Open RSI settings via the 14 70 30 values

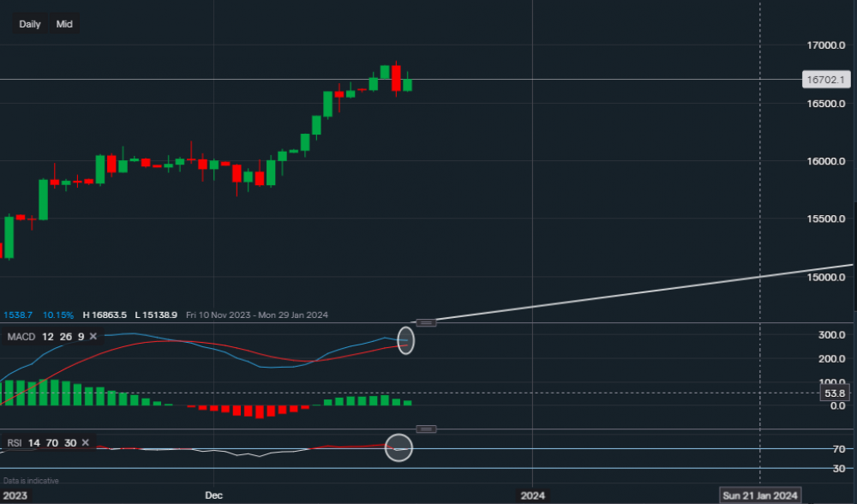[x=51, y=443]
